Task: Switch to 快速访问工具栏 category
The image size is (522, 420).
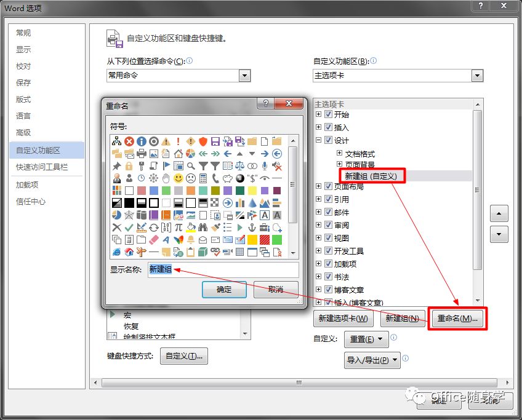Action: 42,167
